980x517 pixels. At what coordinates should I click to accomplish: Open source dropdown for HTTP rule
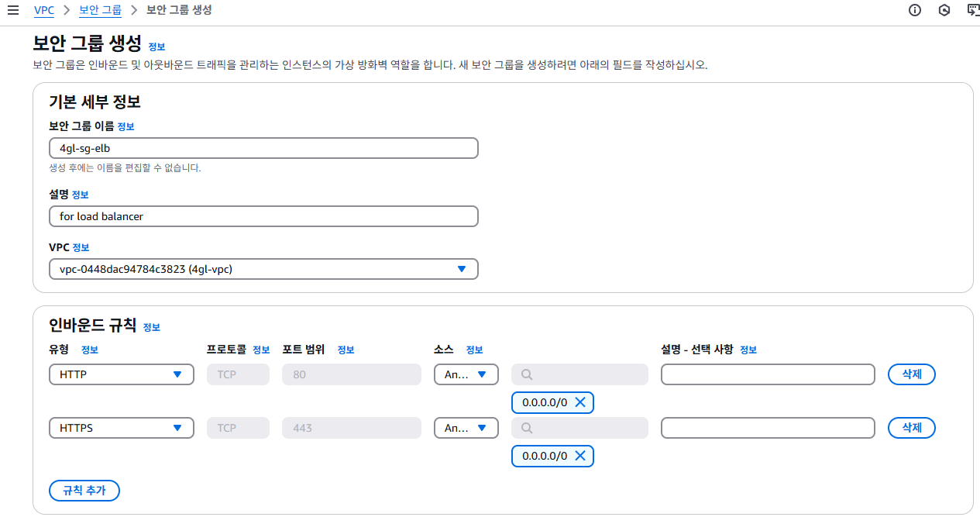(466, 374)
